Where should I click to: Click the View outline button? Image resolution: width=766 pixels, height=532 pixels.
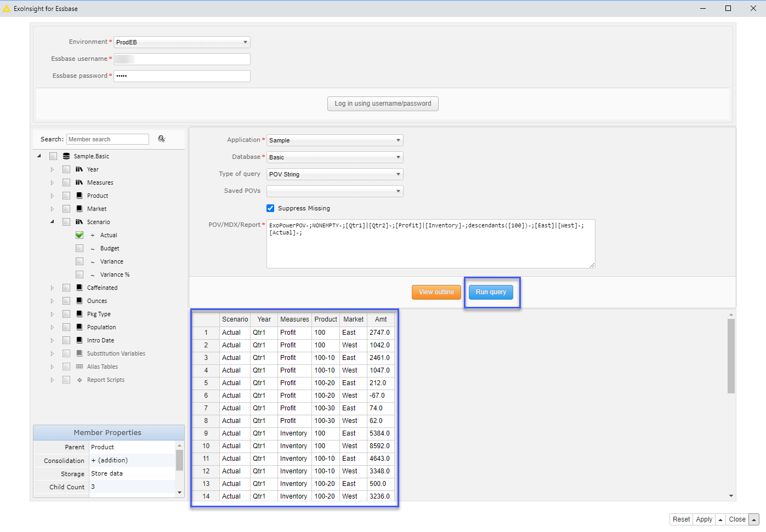(436, 292)
